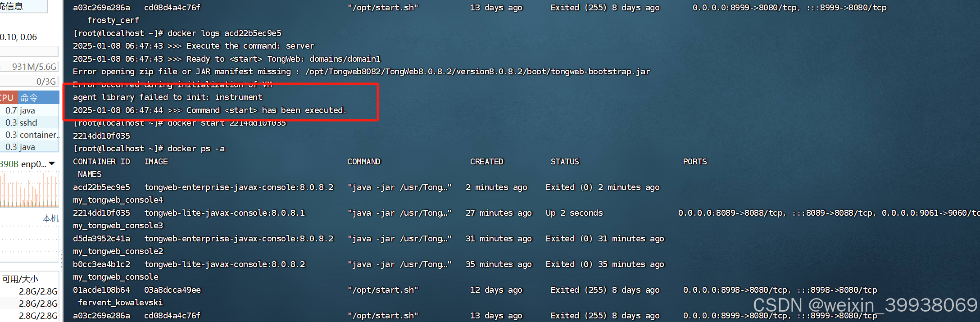Click the line containing only 2214dd10f035
Image resolution: width=980 pixels, height=322 pixels.
[101, 136]
